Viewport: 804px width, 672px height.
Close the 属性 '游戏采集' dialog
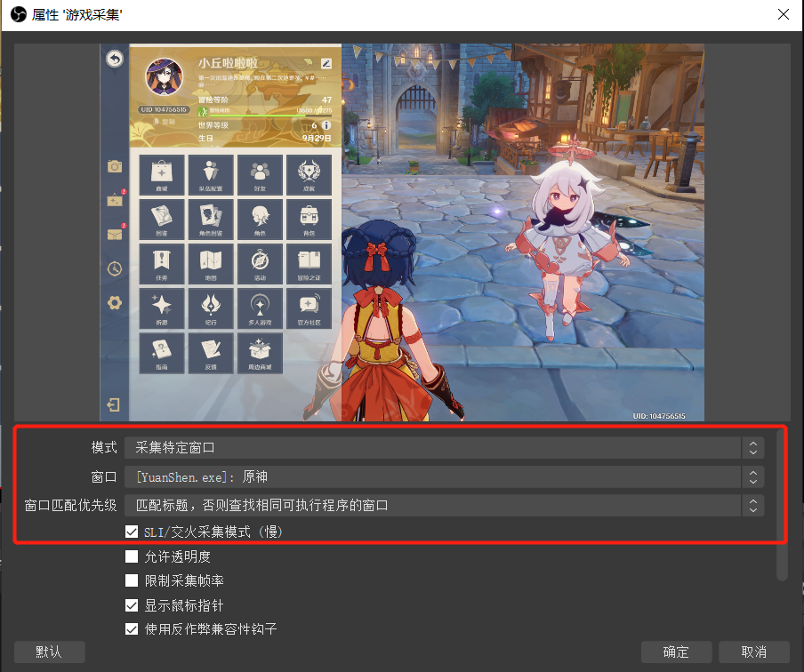coord(783,14)
